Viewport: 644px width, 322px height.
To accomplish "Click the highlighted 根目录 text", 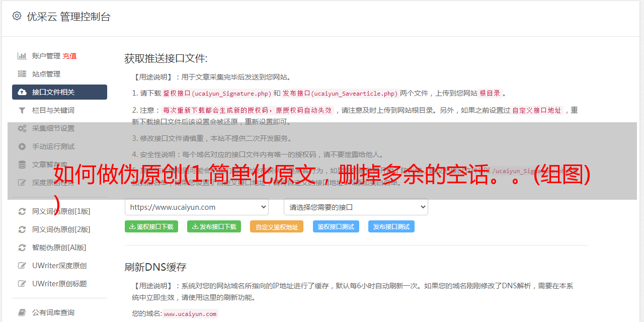I will click(x=490, y=93).
